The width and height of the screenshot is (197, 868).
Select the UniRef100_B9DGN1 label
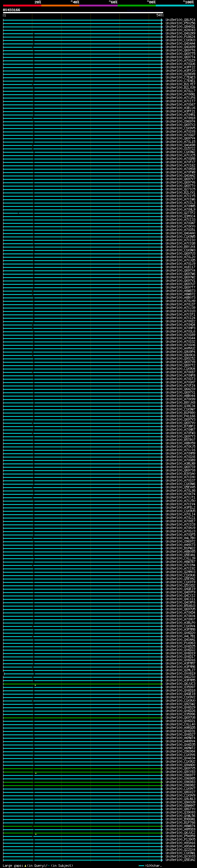click(x=180, y=819)
